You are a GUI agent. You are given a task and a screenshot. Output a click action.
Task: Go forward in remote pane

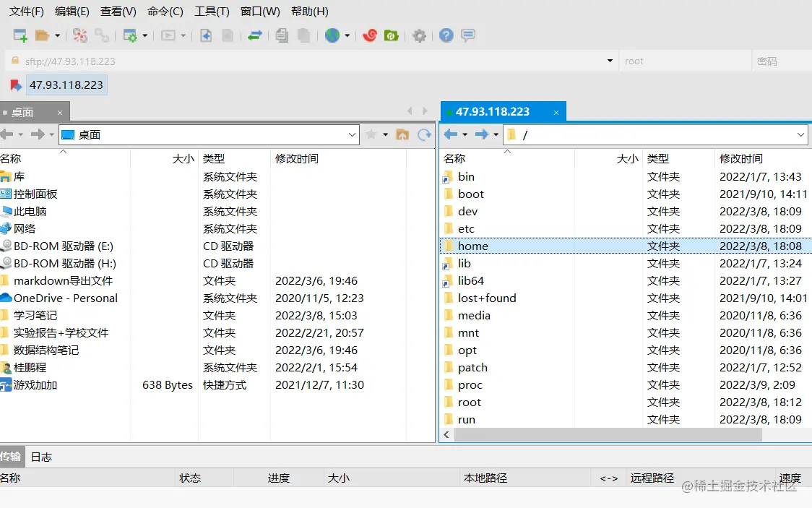482,134
